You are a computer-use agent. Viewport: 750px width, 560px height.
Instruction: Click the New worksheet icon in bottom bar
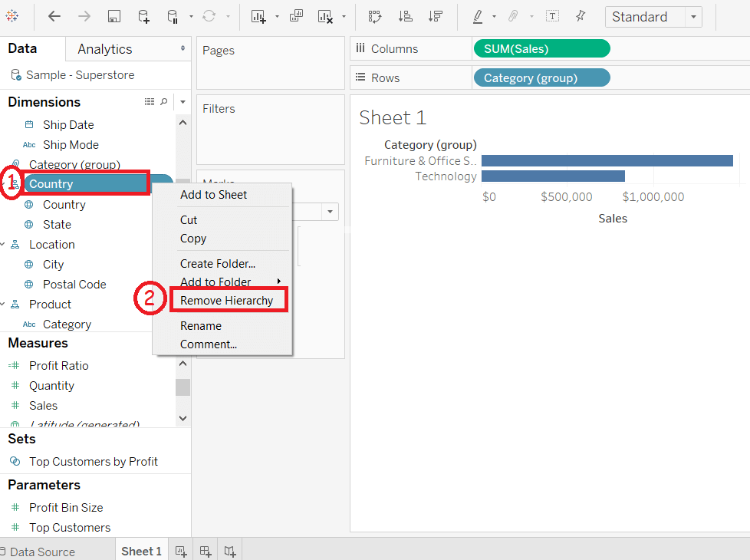[x=181, y=552]
